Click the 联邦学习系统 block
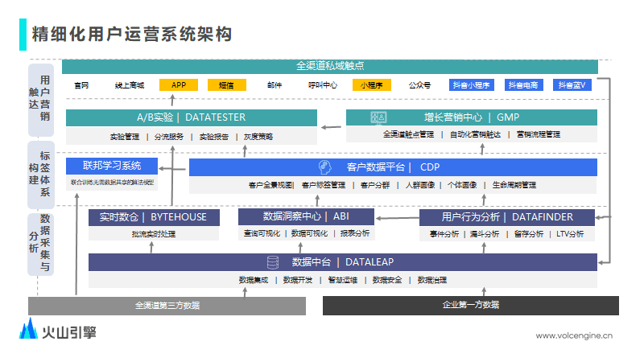Screen dimensions: 644x362 coord(112,167)
